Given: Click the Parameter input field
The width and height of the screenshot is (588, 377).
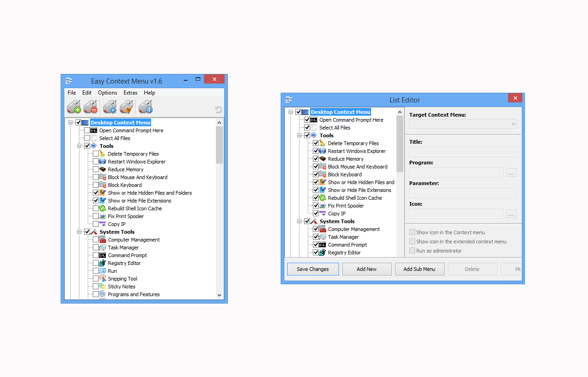Looking at the screenshot, I should click(463, 193).
